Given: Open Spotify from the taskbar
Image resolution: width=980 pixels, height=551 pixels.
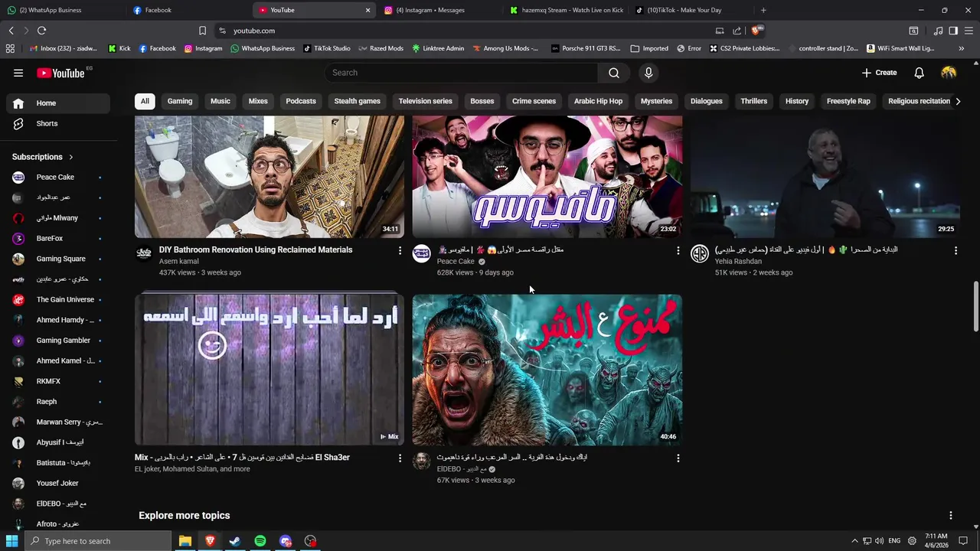Looking at the screenshot, I should pos(260,541).
